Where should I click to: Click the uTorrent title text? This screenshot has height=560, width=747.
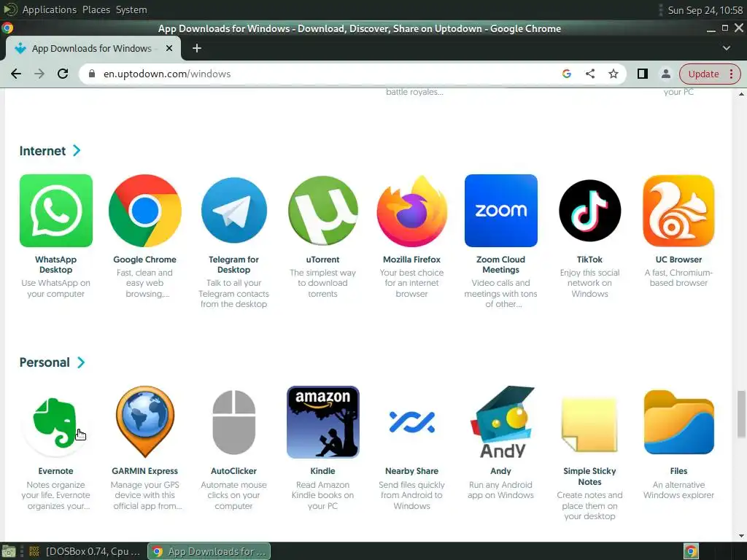pyautogui.click(x=323, y=260)
